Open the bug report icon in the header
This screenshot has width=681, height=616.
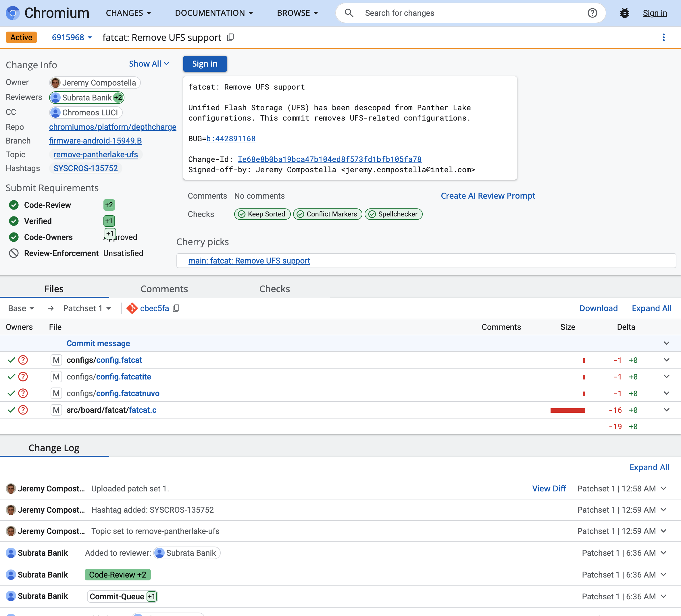click(x=625, y=13)
